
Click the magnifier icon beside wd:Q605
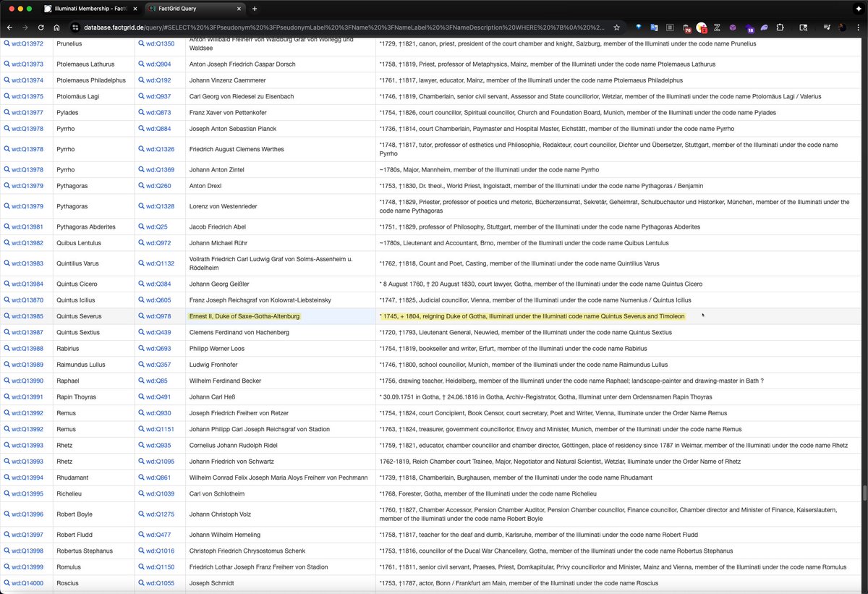coord(142,300)
